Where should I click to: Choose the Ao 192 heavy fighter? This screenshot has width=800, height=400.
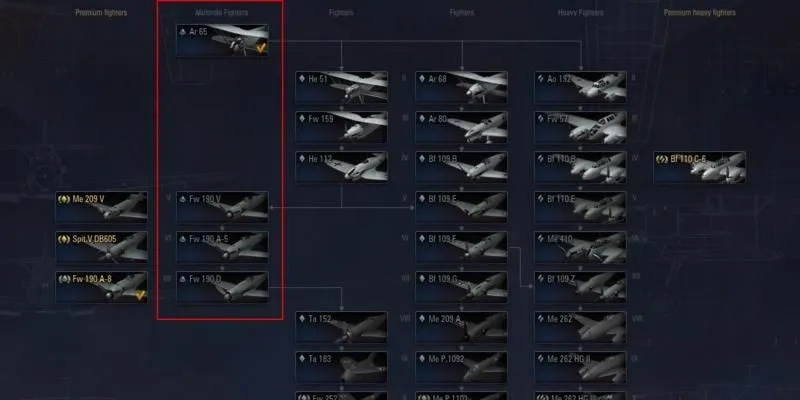click(x=580, y=87)
